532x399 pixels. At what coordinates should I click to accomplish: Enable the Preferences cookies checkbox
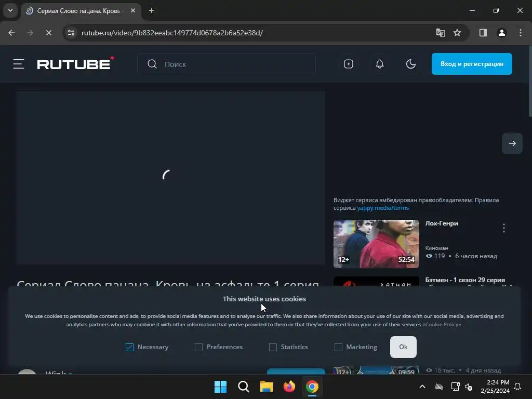pyautogui.click(x=198, y=347)
